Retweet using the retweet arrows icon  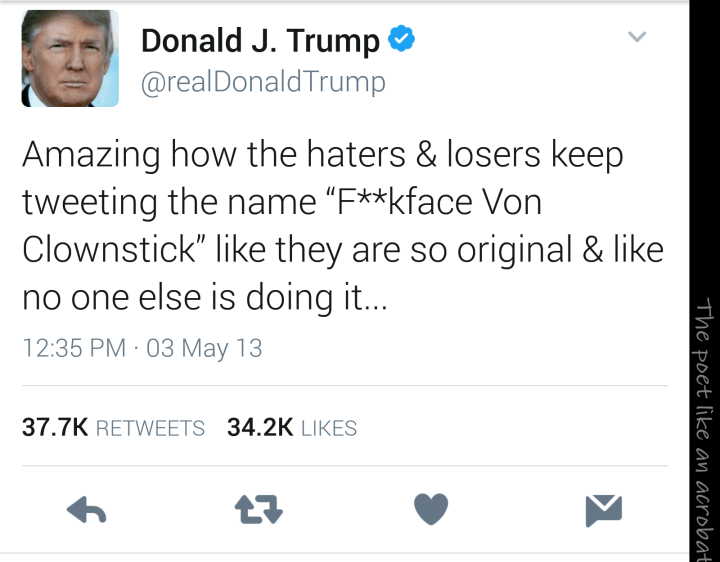(x=258, y=511)
